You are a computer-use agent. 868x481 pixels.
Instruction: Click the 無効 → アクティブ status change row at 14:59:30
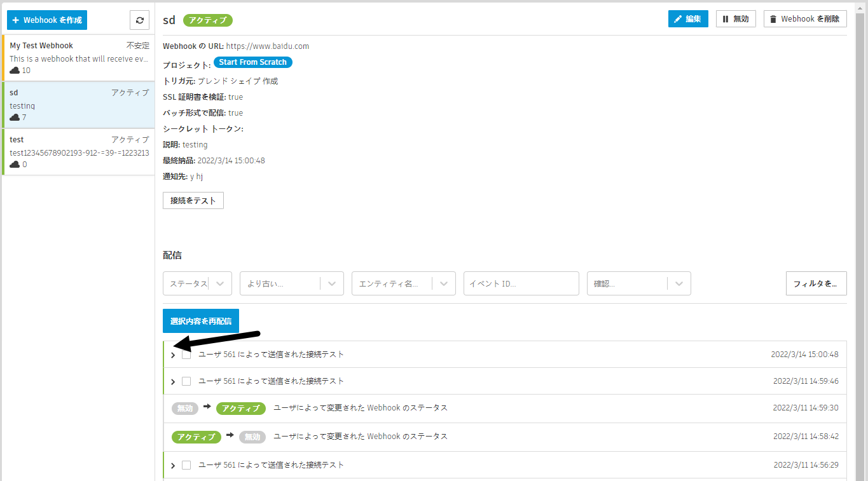[x=505, y=408]
